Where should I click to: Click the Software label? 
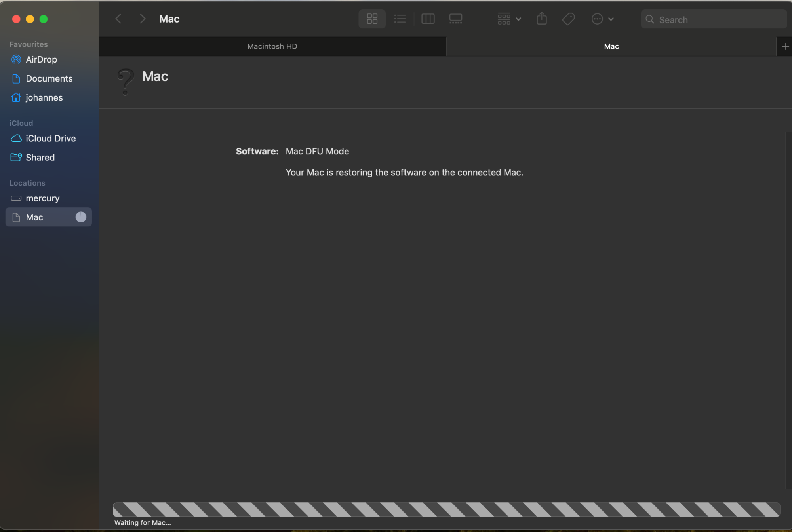click(257, 151)
